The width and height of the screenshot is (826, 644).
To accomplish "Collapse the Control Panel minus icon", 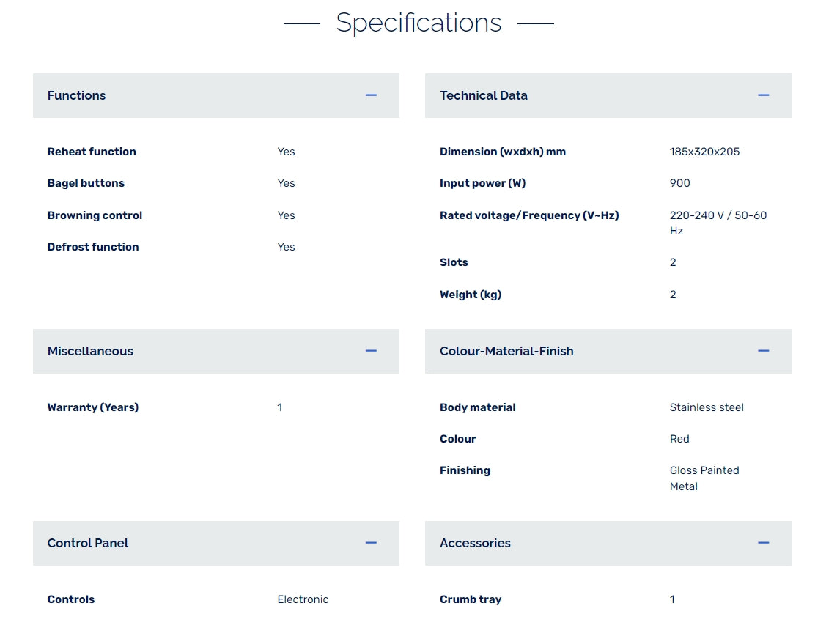I will [x=371, y=543].
